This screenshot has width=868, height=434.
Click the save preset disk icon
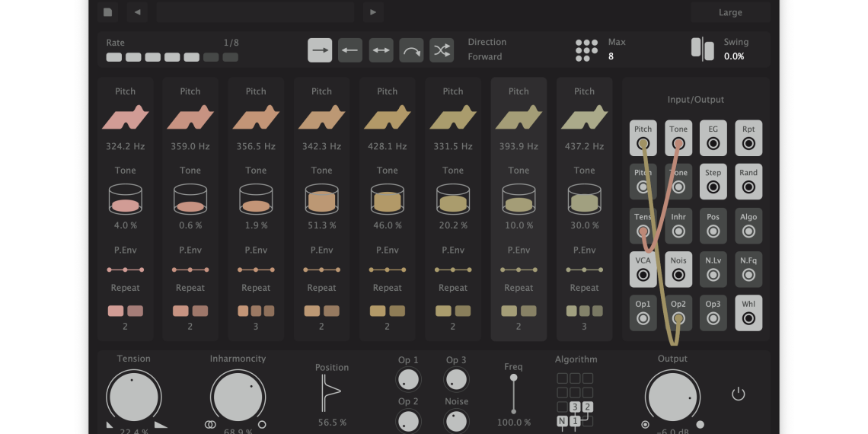(x=108, y=12)
